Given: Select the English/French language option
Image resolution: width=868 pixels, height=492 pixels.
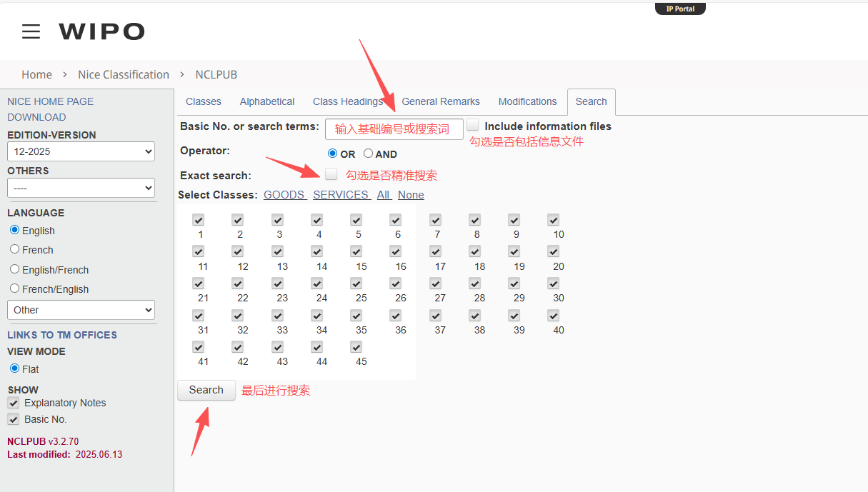Looking at the screenshot, I should click(x=15, y=269).
